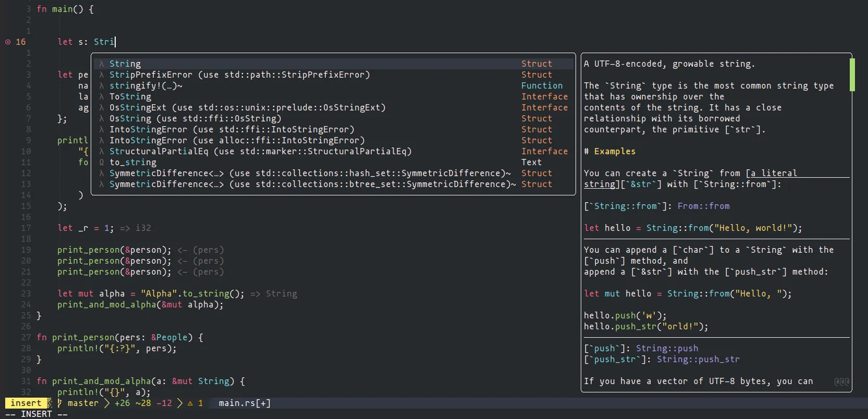Click "A UTF-8-encoded, growable string." summary
The height and width of the screenshot is (419, 868).
point(669,64)
